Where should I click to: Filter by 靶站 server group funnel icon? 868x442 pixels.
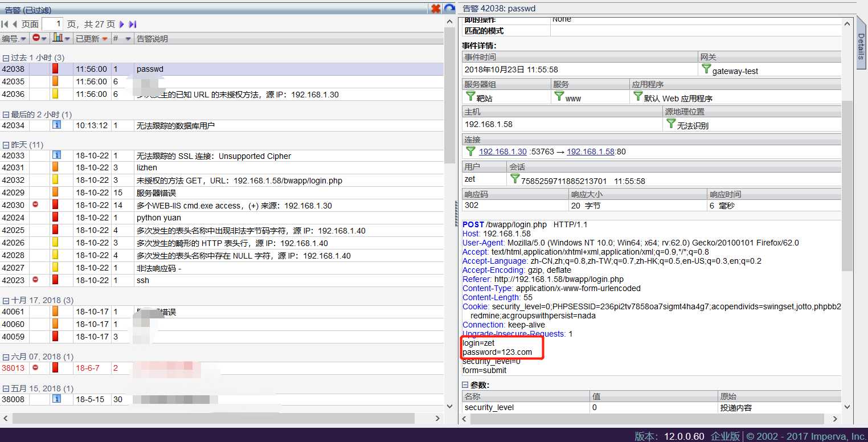[470, 96]
